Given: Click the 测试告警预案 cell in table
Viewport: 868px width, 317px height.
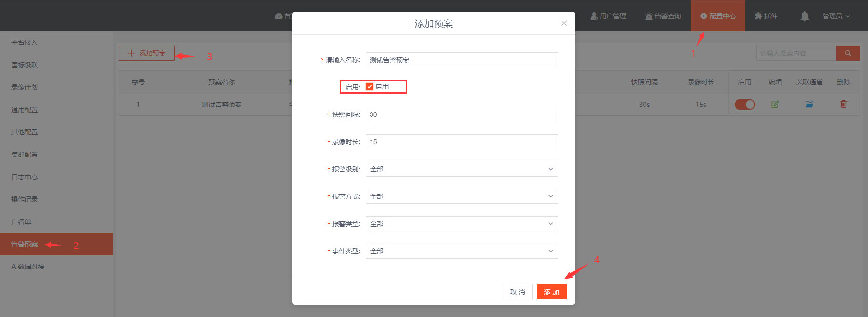Looking at the screenshot, I should pyautogui.click(x=222, y=105).
